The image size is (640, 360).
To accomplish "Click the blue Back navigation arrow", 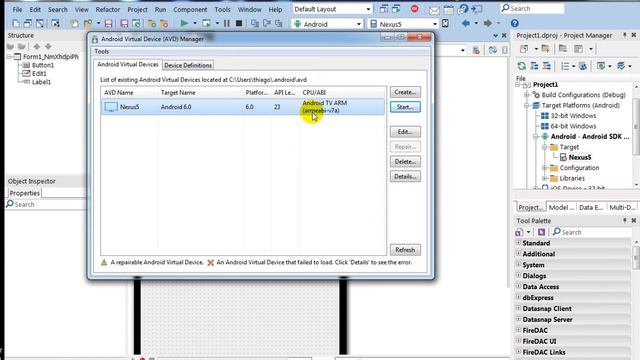I will coord(466,24).
